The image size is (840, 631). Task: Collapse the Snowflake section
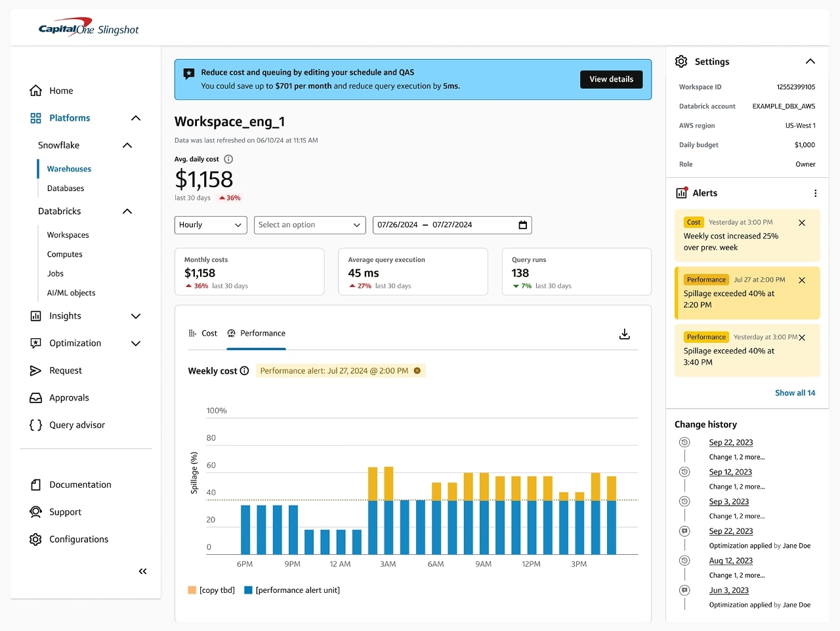127,145
